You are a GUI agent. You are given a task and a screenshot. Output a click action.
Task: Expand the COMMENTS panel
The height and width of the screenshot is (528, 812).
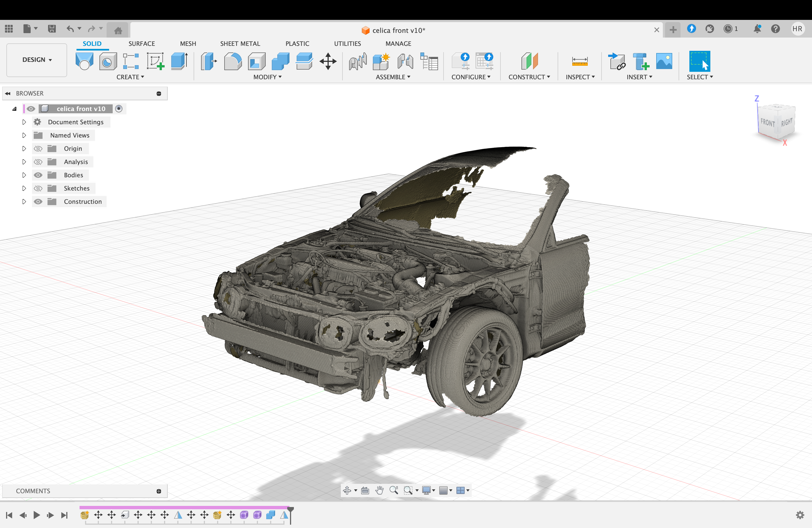(x=159, y=491)
